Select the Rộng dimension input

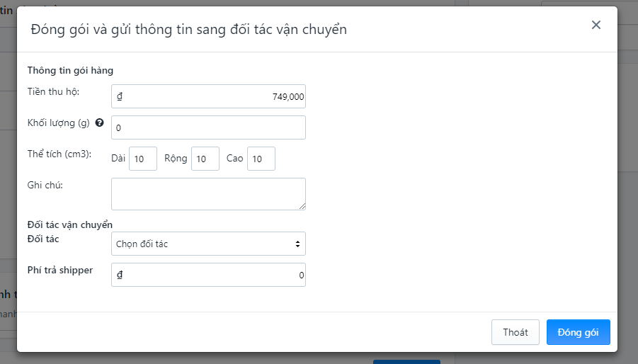click(205, 159)
